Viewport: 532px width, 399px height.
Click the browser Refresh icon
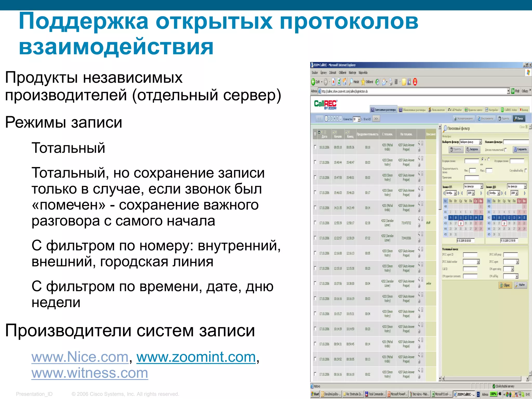(339, 82)
